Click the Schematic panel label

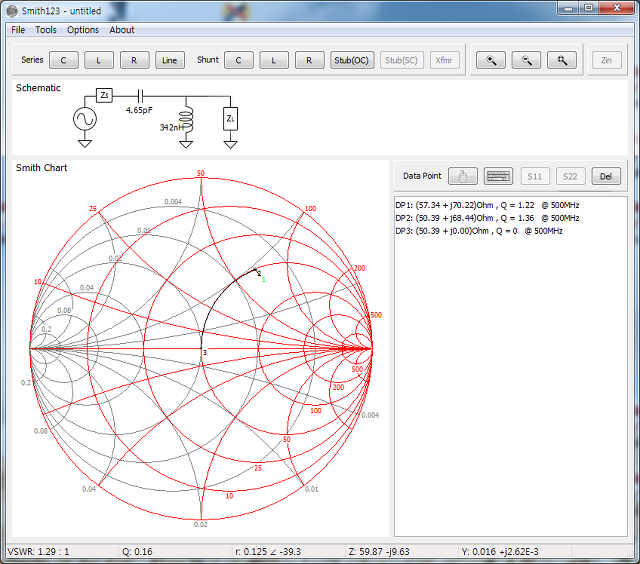(x=38, y=88)
